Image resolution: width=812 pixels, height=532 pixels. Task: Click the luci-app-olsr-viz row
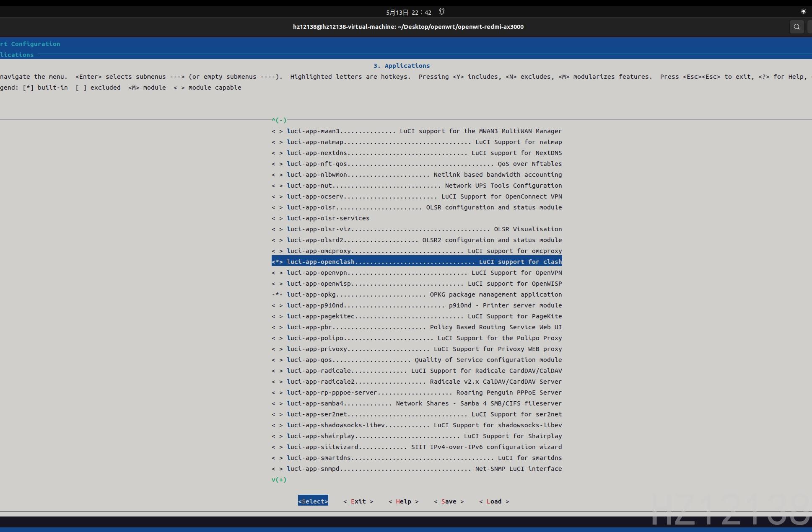pyautogui.click(x=417, y=229)
